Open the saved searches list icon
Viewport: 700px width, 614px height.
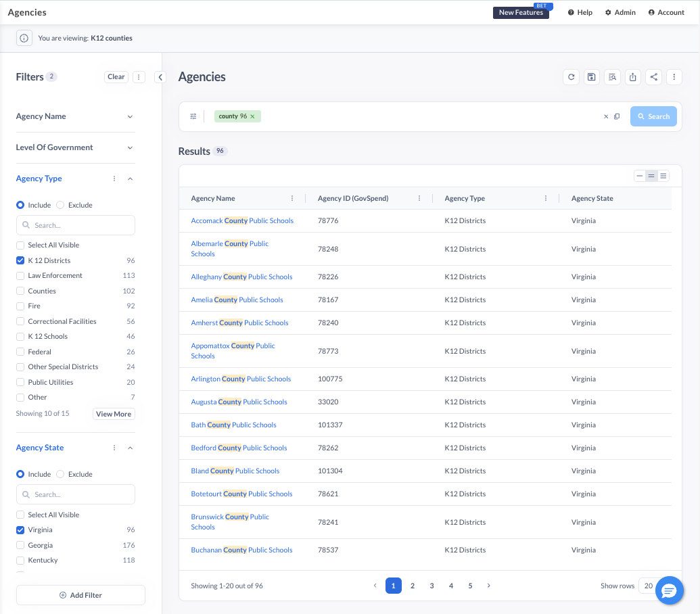click(x=612, y=77)
